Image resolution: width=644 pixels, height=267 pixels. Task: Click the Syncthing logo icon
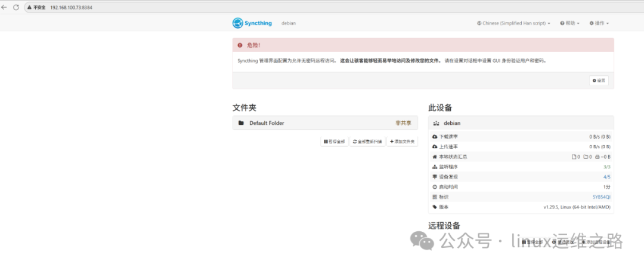[x=237, y=23]
